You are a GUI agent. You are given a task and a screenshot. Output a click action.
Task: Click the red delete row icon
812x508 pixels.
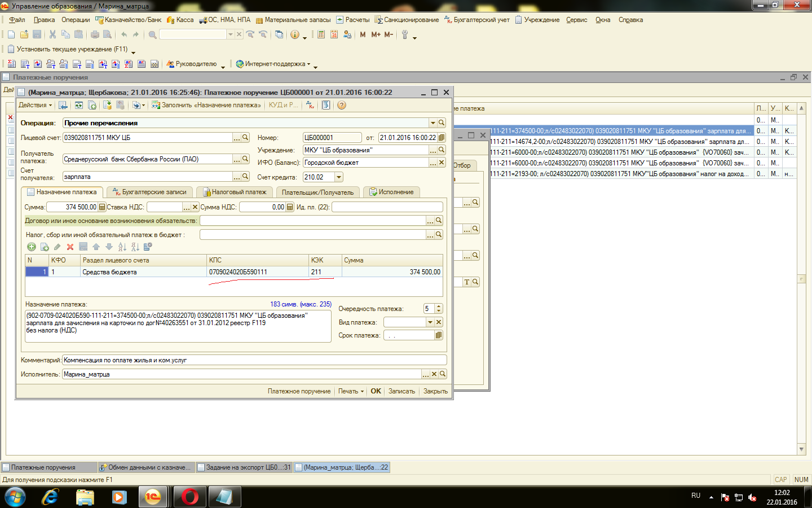pos(70,247)
